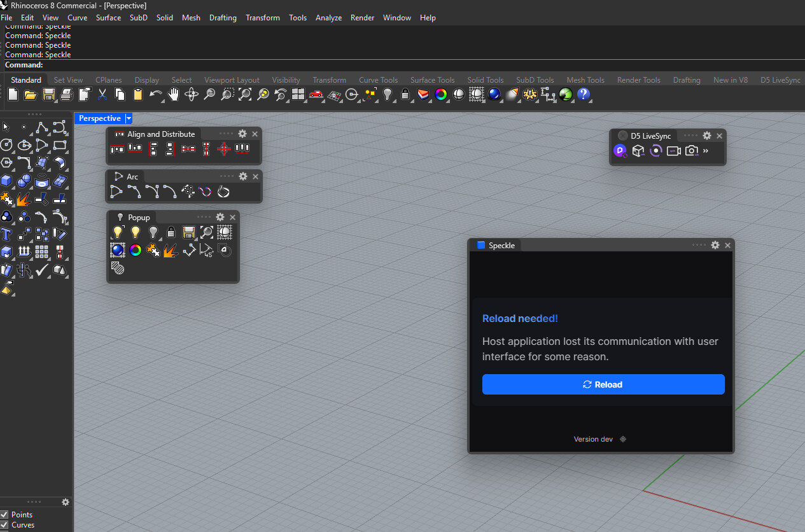Image resolution: width=805 pixels, height=532 pixels.
Task: Select the Box solid tool in left sidebar
Action: coord(6,180)
